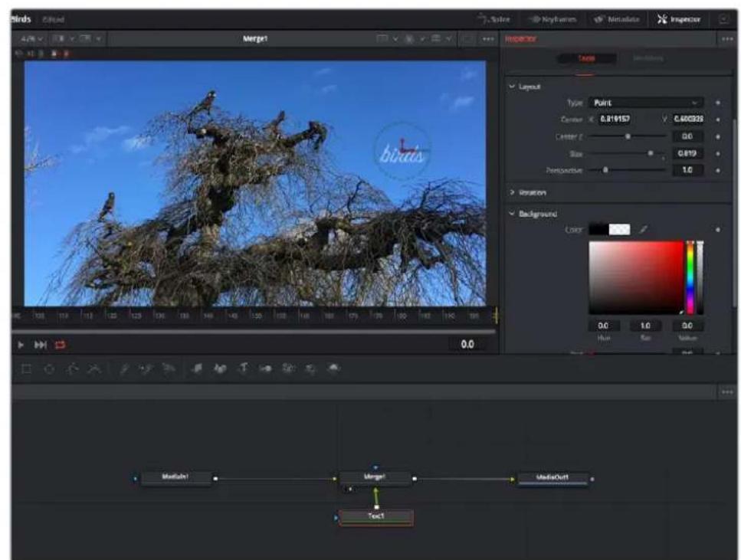The image size is (741, 560).
Task: Pick a color with the eyedropper
Action: click(643, 230)
